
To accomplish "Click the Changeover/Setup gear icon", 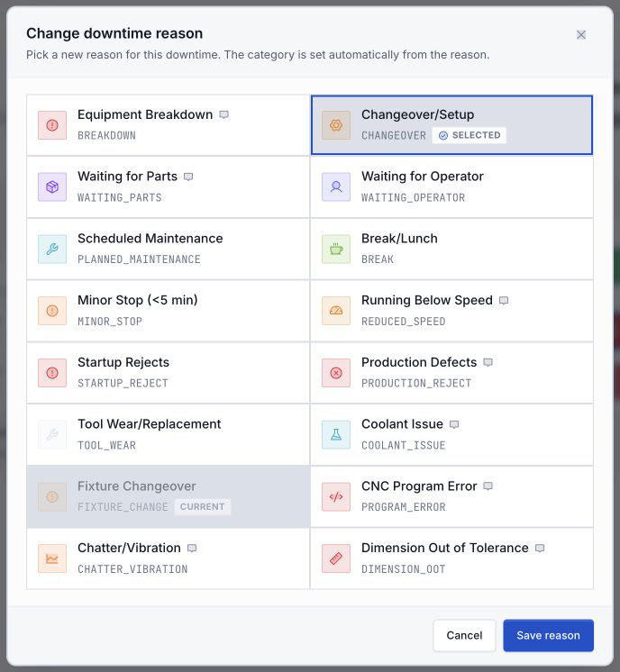I will (x=336, y=125).
